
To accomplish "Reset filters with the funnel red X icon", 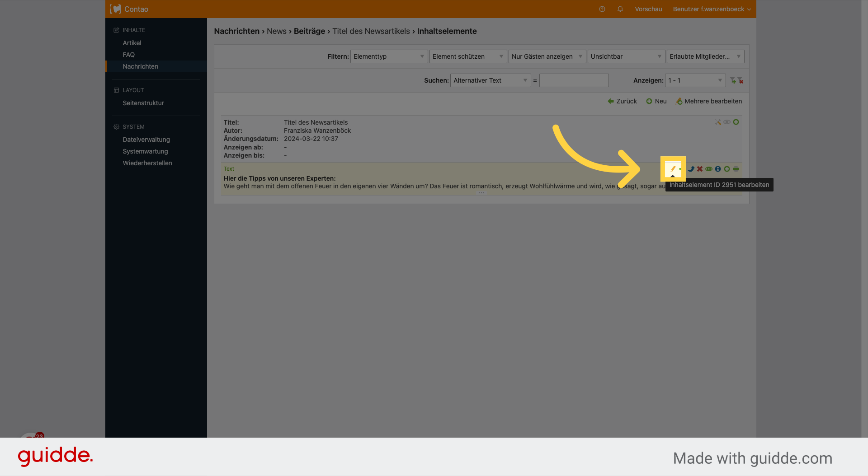I will (x=741, y=80).
